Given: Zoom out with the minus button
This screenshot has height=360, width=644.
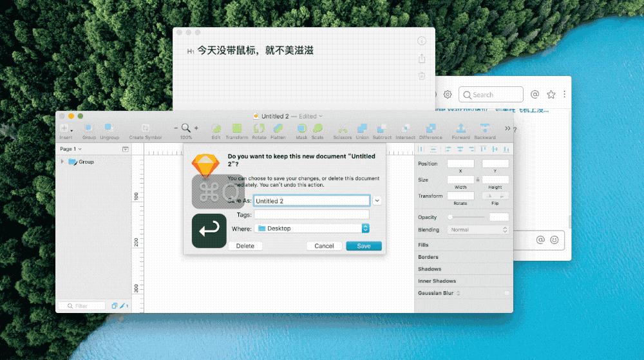Looking at the screenshot, I should (x=176, y=128).
